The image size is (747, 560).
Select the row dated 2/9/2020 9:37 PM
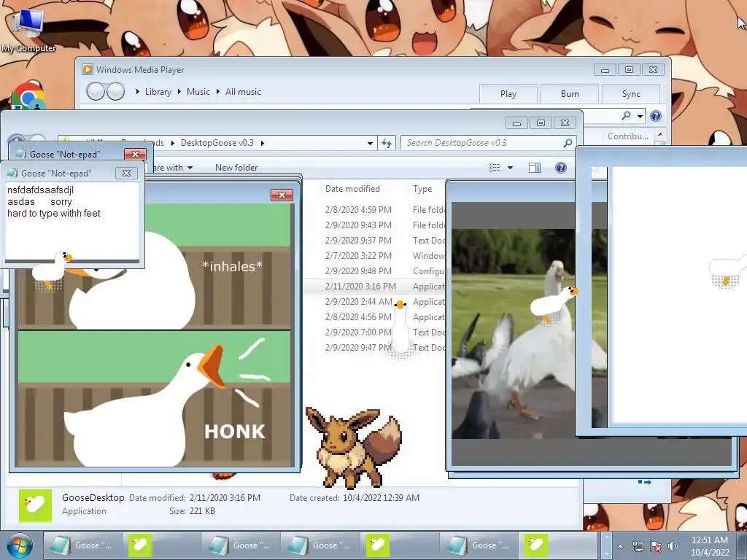coord(374,240)
